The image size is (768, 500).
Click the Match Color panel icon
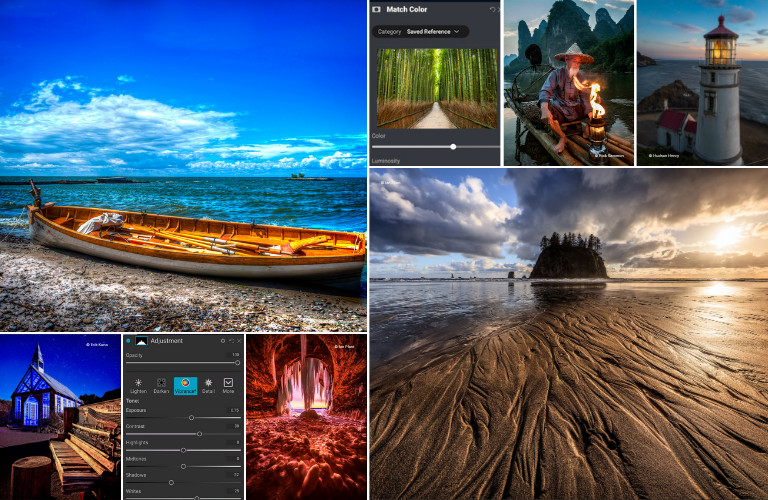pos(377,9)
